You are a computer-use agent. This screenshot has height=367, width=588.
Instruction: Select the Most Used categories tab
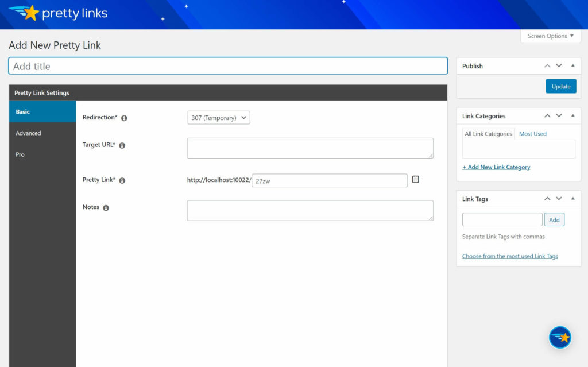tap(532, 133)
